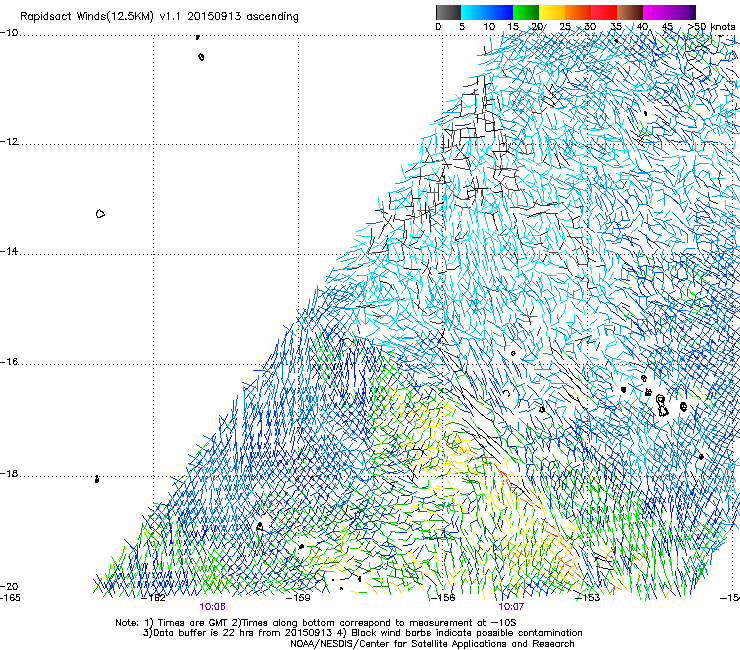Viewport: 740px width, 650px height.
Task: Click the '25' legend scale label
Action: pyautogui.click(x=565, y=27)
